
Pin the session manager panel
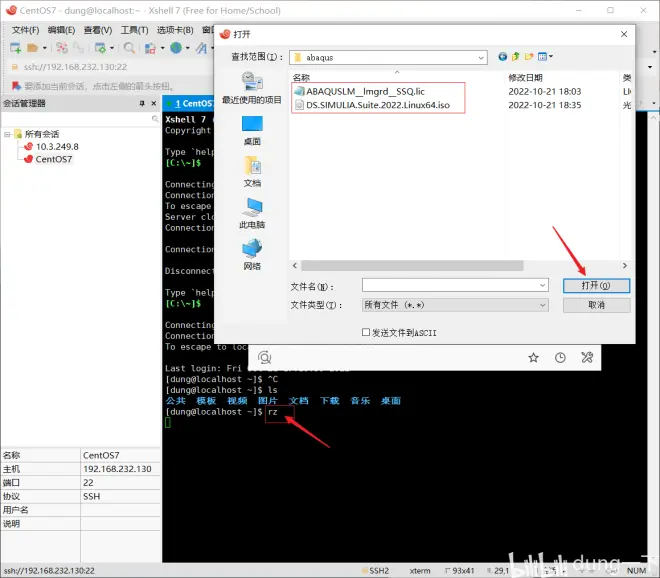tap(142, 104)
